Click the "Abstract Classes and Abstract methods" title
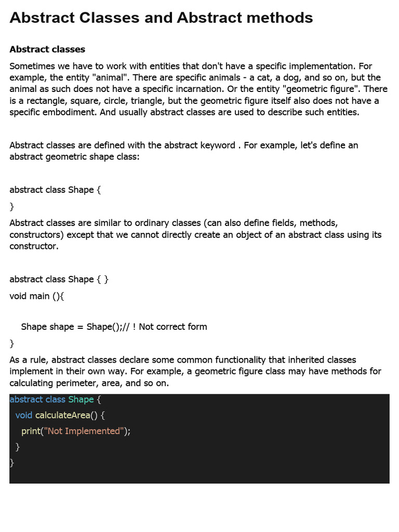The width and height of the screenshot is (399, 532). 161,18
